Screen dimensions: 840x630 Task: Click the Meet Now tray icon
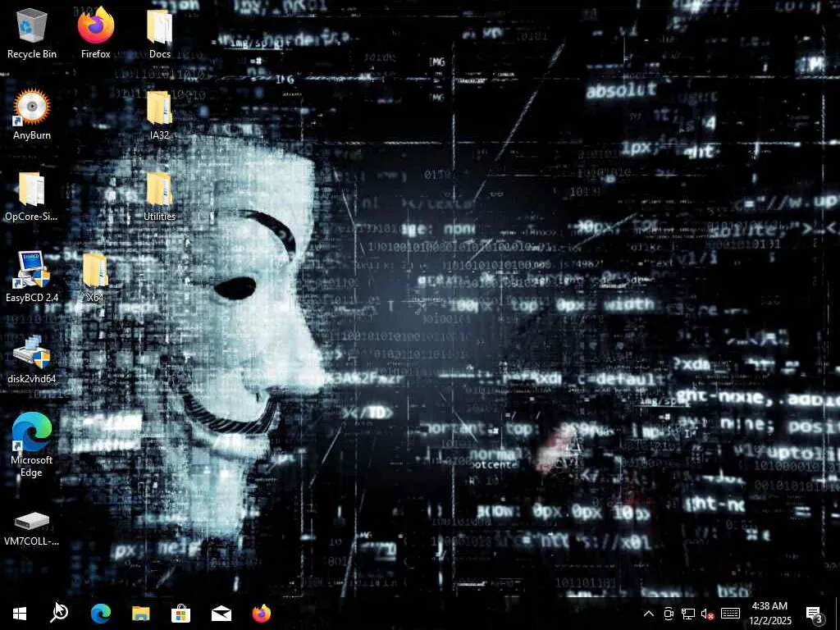pos(668,614)
